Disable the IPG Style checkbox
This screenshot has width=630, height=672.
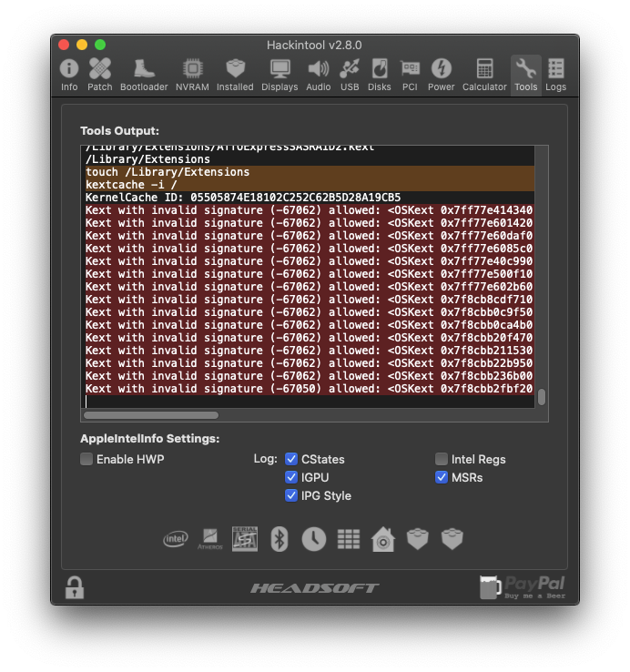pos(291,495)
